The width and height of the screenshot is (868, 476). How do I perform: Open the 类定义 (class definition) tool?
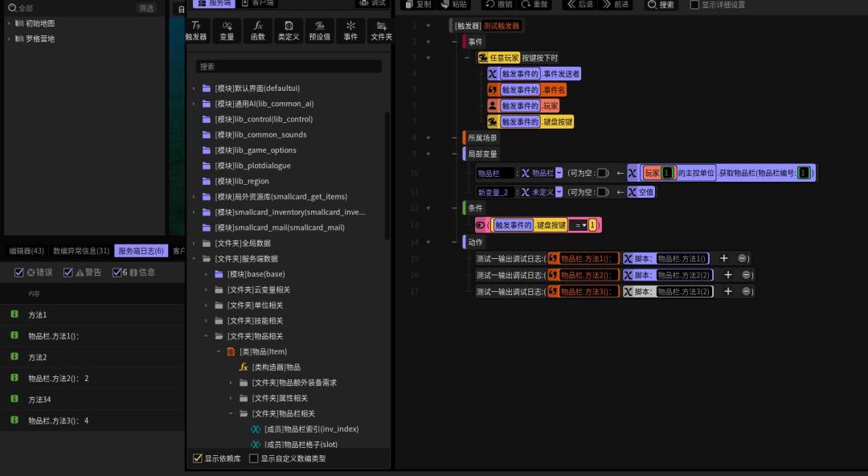[x=289, y=31]
